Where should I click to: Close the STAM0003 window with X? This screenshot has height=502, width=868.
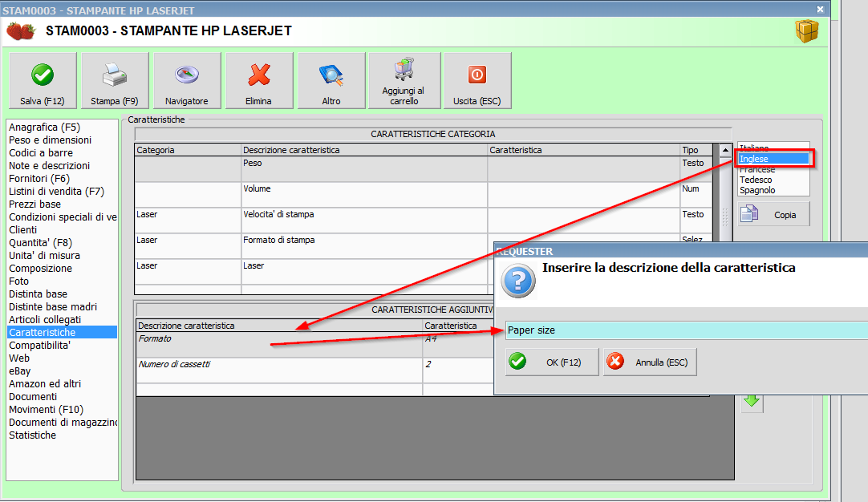coord(820,10)
